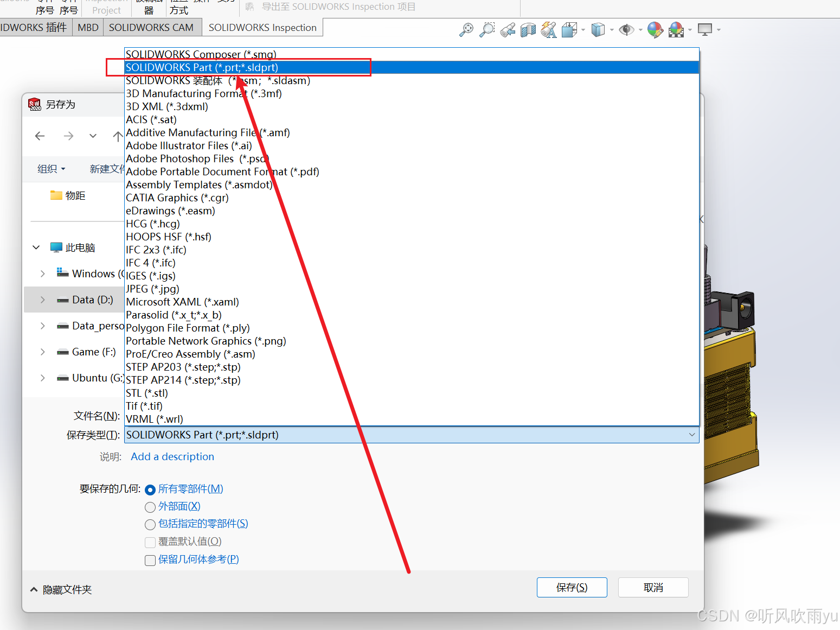Screen dimensions: 840x630
Task: Choose STL (*.stl) format
Action: (x=412, y=393)
